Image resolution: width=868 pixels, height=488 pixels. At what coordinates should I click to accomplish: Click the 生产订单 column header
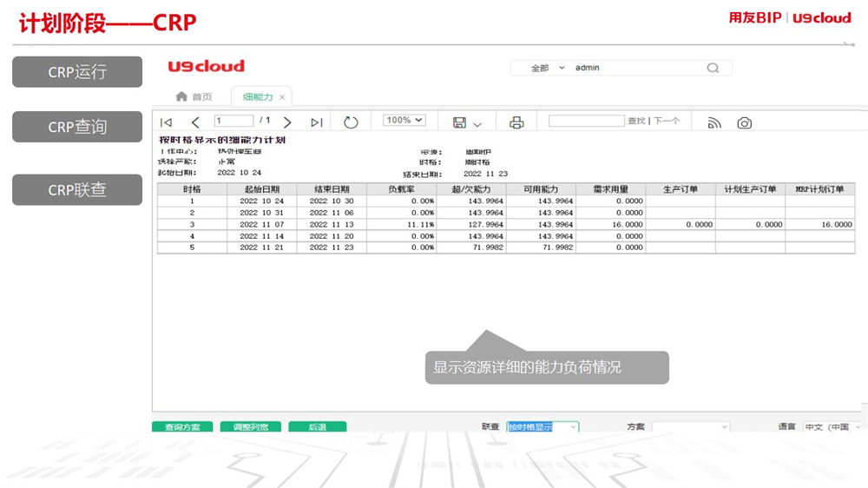[x=681, y=189]
